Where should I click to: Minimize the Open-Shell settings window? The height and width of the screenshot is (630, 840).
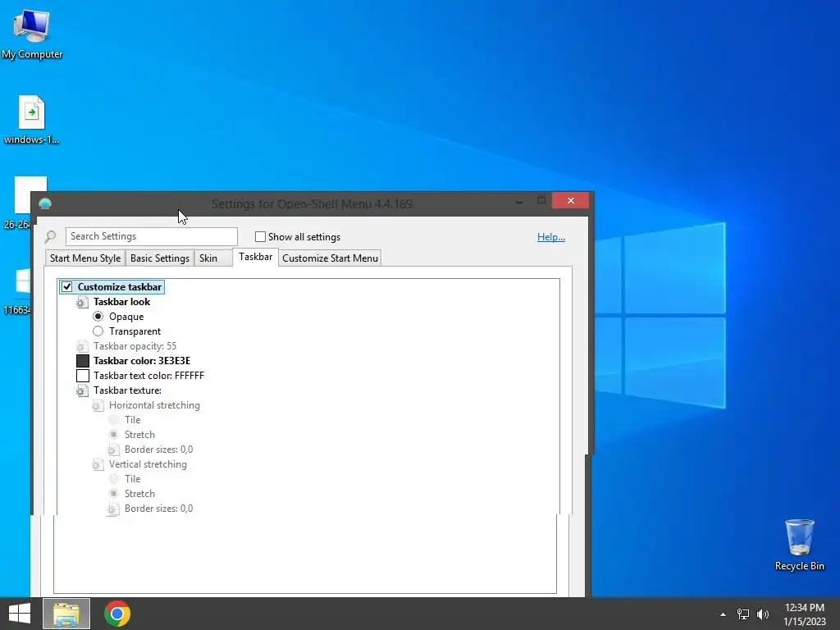point(519,202)
